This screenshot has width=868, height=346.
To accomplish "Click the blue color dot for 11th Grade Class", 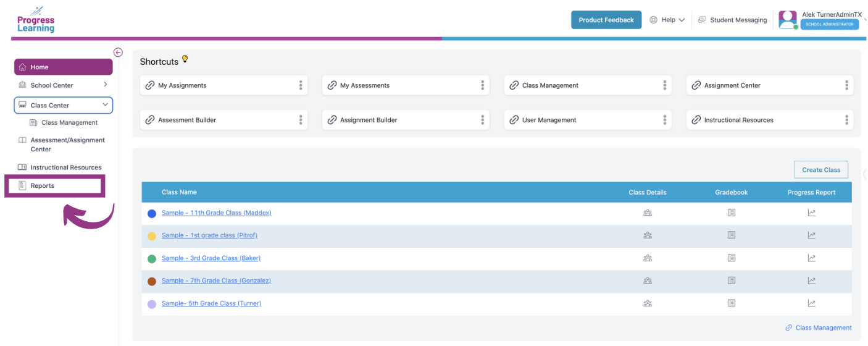I will click(x=152, y=214).
